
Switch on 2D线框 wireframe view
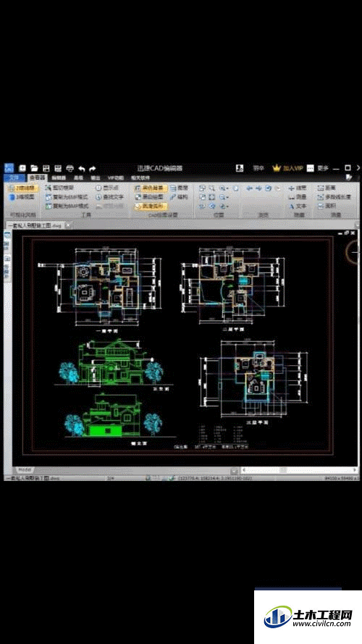point(23,188)
